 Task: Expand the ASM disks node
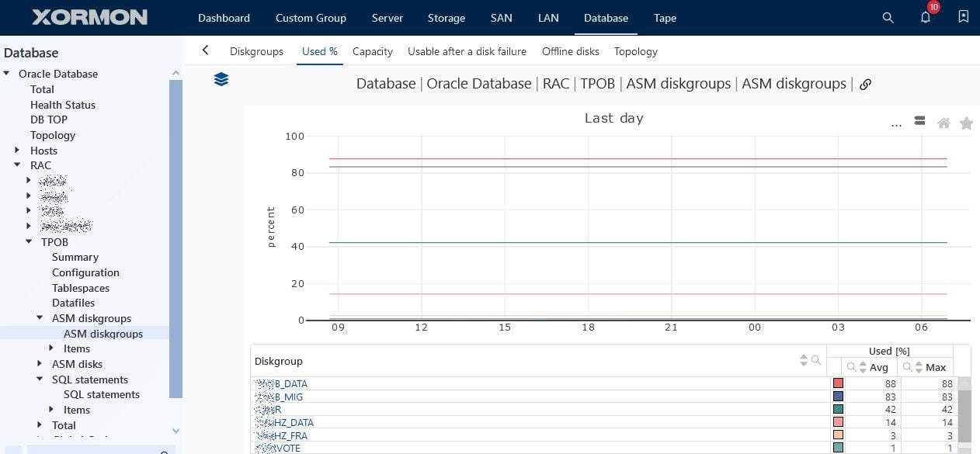click(40, 364)
